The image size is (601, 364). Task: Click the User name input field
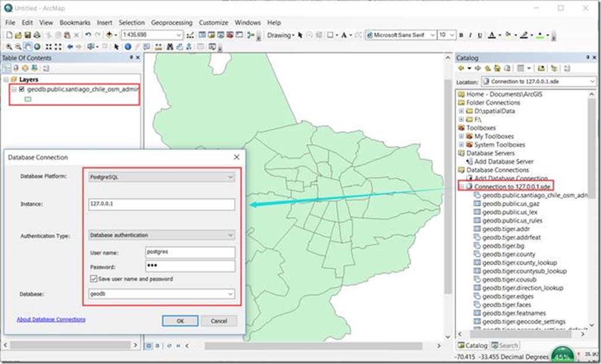tap(190, 252)
